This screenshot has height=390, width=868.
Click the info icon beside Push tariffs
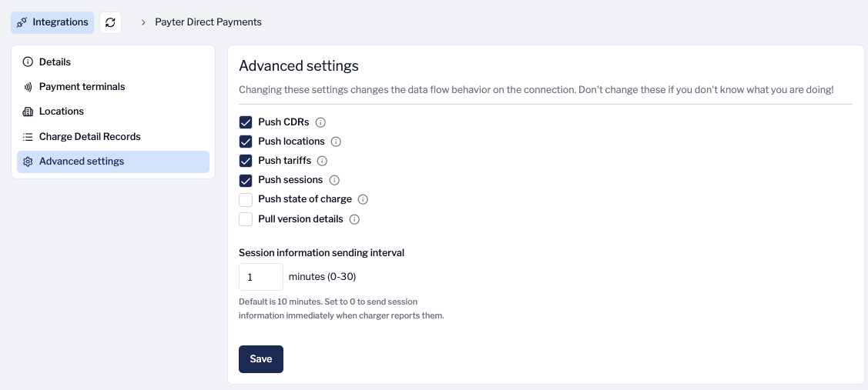point(323,161)
